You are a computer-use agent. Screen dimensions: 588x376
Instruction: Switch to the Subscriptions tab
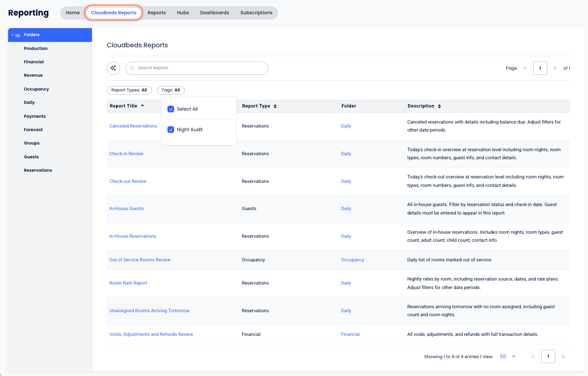click(x=256, y=12)
